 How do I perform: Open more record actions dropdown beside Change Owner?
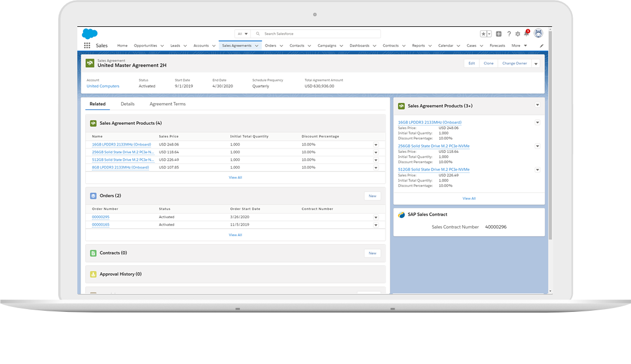coord(536,63)
